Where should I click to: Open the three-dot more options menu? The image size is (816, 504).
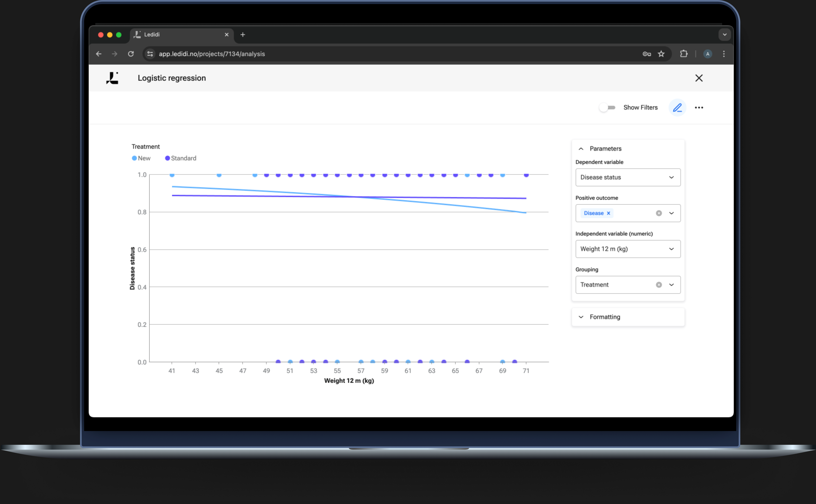pyautogui.click(x=699, y=108)
